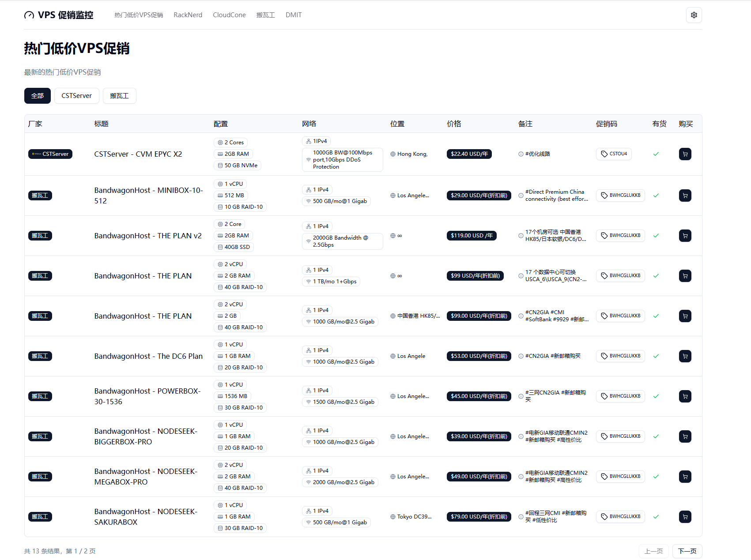Click 厂家 column header
Screen dimensions: 751x560
[x=35, y=124]
